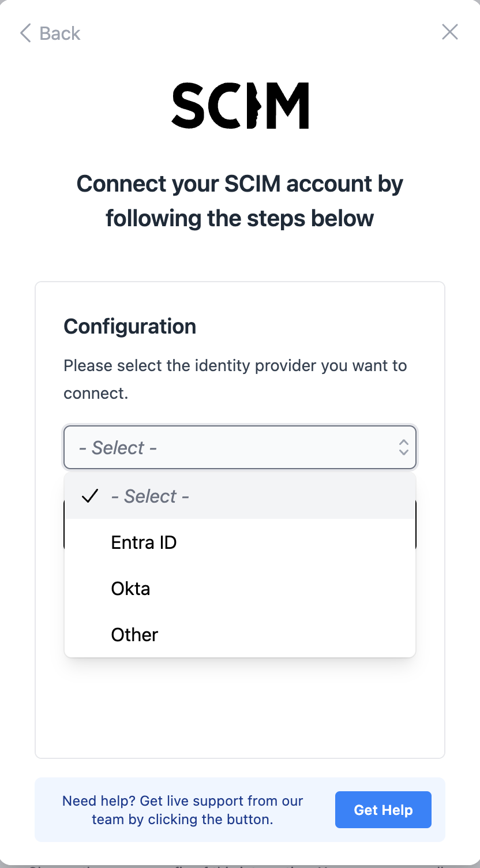Pick the Other option in the list

coord(134,635)
